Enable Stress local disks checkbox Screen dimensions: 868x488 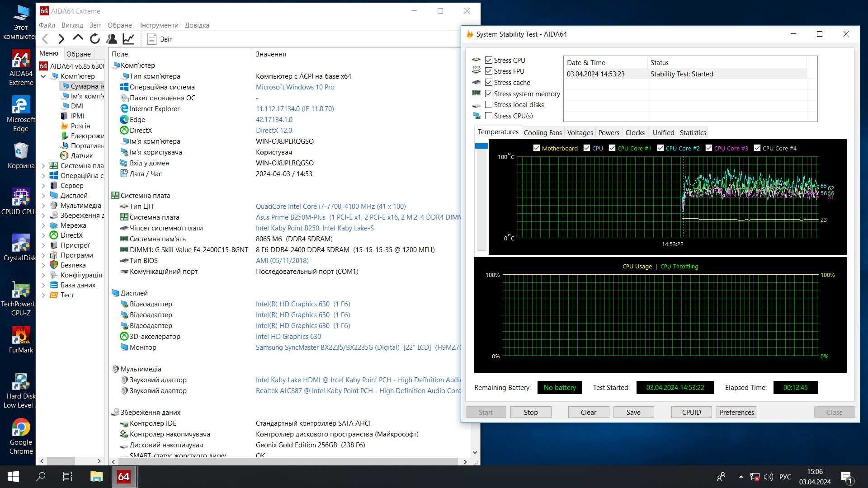coord(489,104)
